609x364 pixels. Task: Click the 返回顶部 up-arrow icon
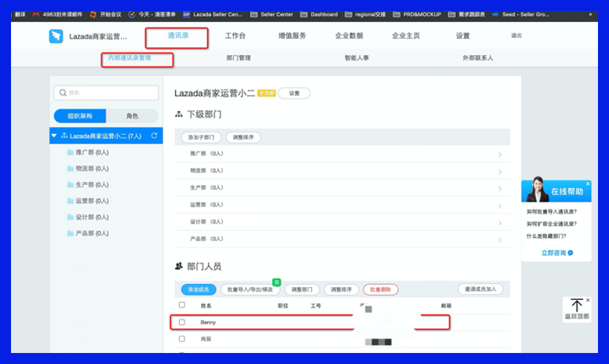577,305
